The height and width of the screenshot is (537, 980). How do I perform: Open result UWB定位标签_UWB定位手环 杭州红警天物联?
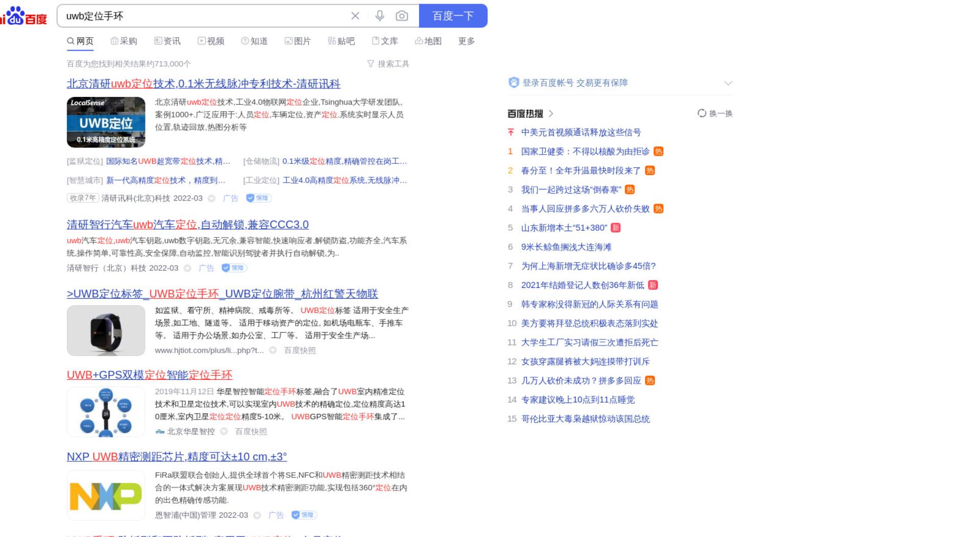[x=223, y=294]
